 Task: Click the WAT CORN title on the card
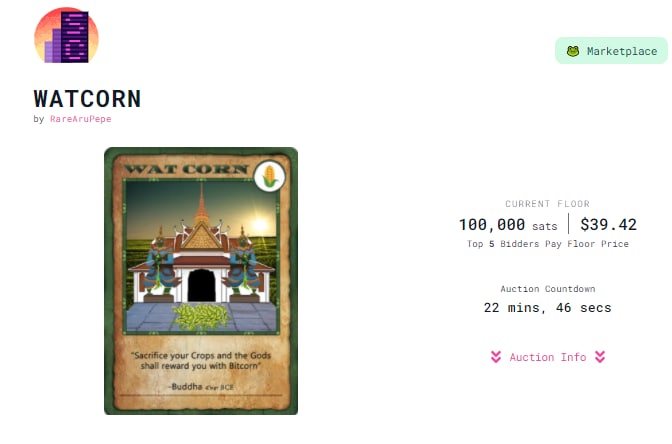coord(186,169)
